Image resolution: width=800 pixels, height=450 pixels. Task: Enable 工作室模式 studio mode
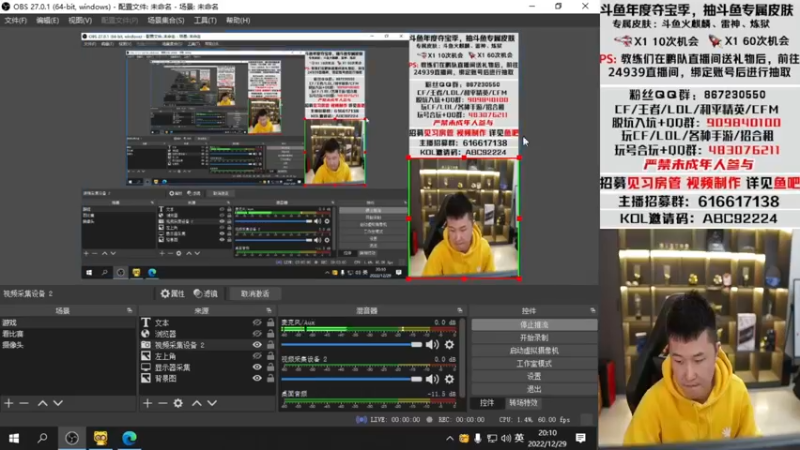point(534,363)
